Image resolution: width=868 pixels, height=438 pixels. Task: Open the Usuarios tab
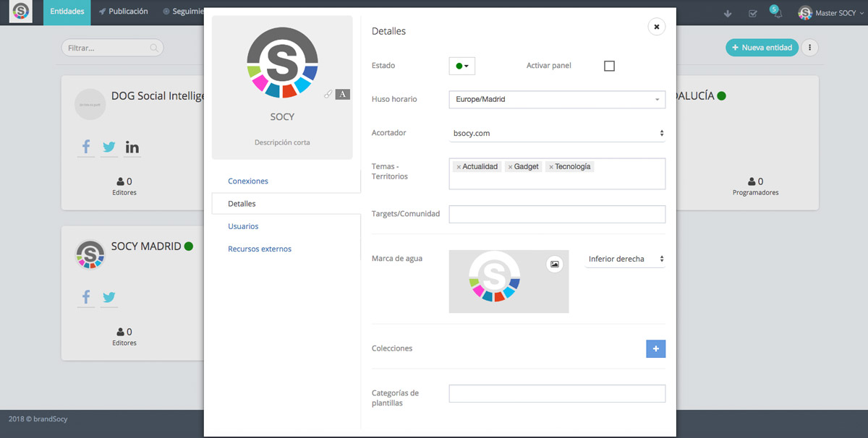243,226
